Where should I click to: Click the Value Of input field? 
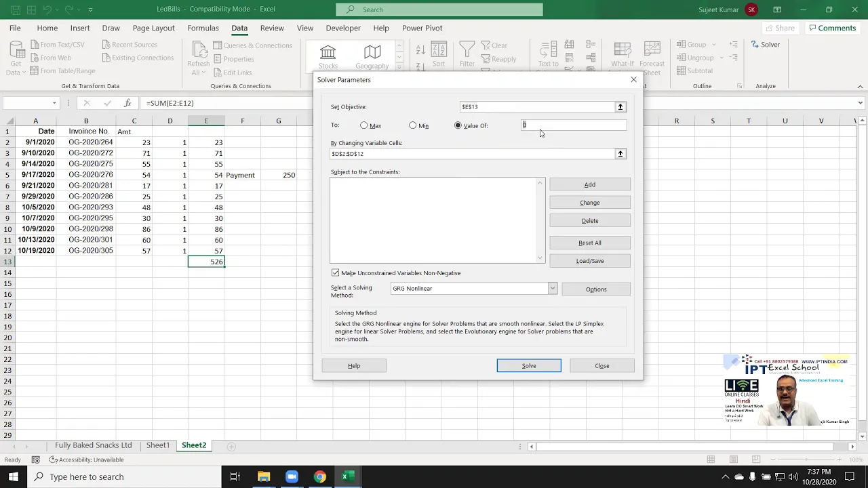574,125
